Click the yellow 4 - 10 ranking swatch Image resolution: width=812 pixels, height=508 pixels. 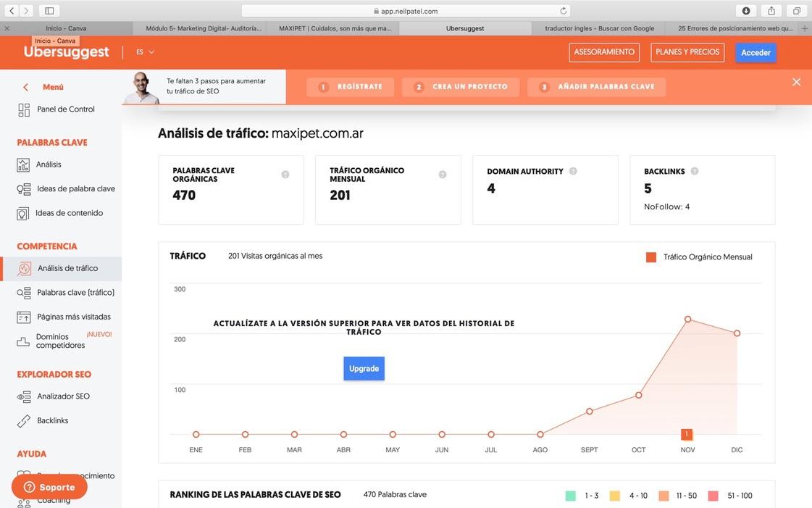[x=615, y=496]
